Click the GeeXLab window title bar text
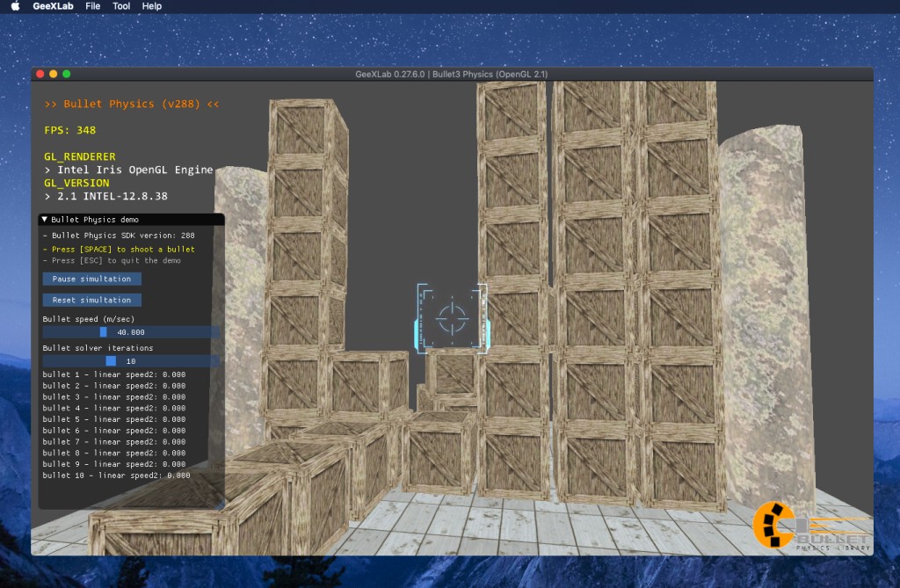The height and width of the screenshot is (588, 900). (x=451, y=74)
